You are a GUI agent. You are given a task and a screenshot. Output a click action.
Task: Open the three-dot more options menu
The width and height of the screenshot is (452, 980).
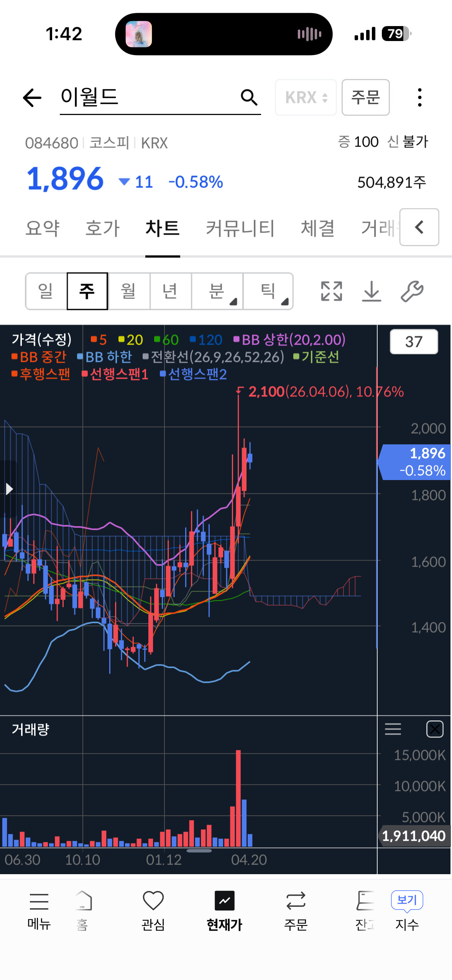[420, 97]
